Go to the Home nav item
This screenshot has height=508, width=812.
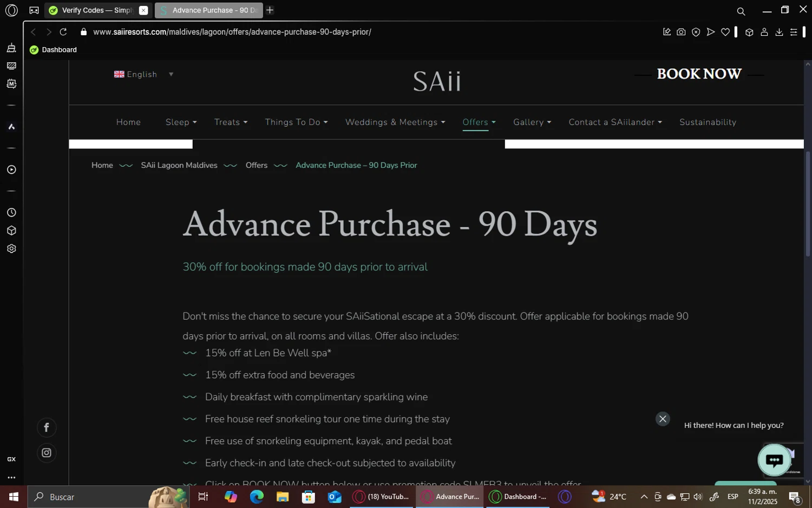128,122
